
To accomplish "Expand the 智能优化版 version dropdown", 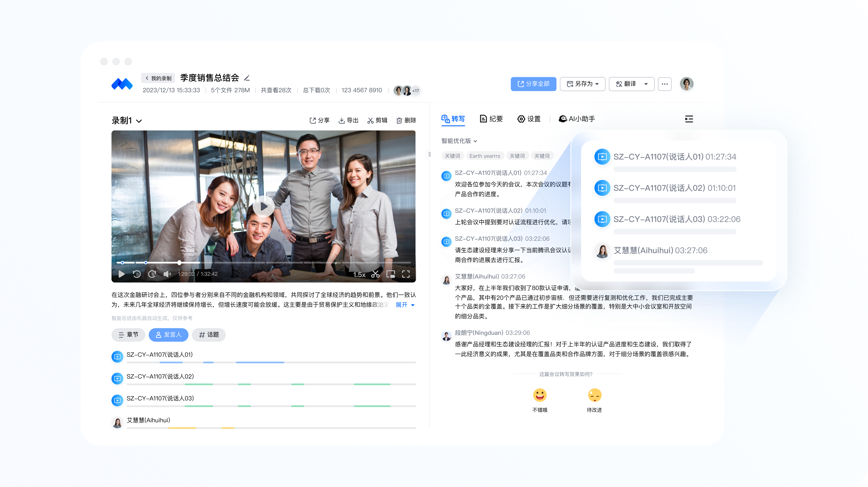I will tap(459, 141).
